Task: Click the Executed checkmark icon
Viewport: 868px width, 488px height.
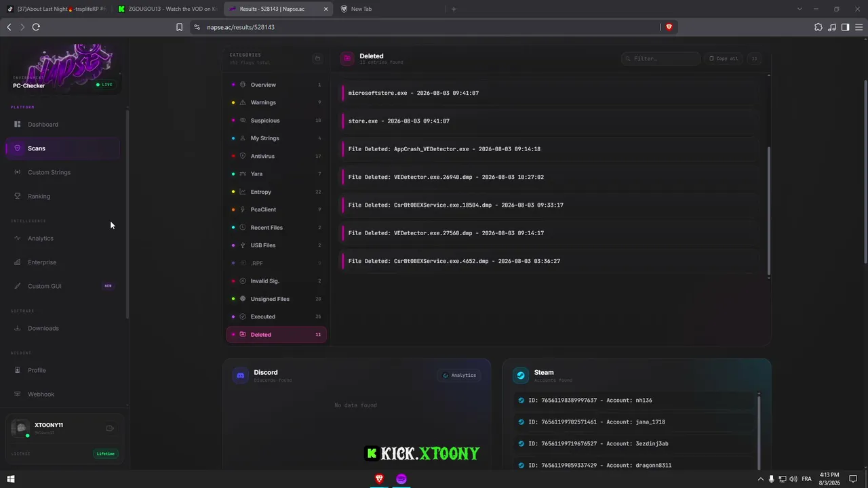Action: pos(243,317)
